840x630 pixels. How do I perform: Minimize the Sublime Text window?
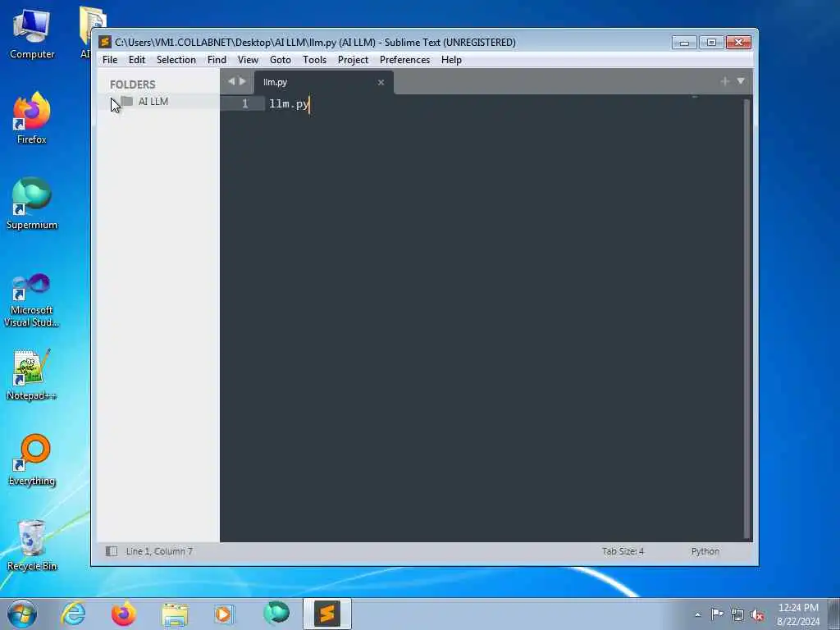tap(684, 43)
